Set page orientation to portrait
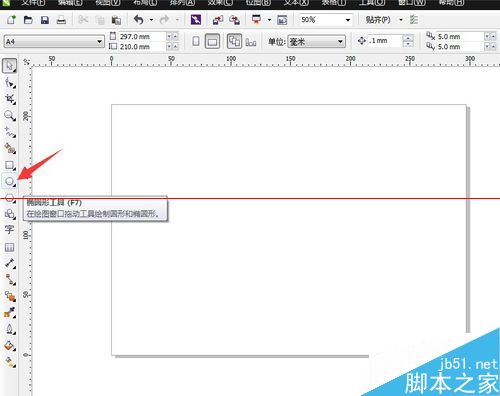Image resolution: width=500 pixels, height=396 pixels. (x=196, y=42)
